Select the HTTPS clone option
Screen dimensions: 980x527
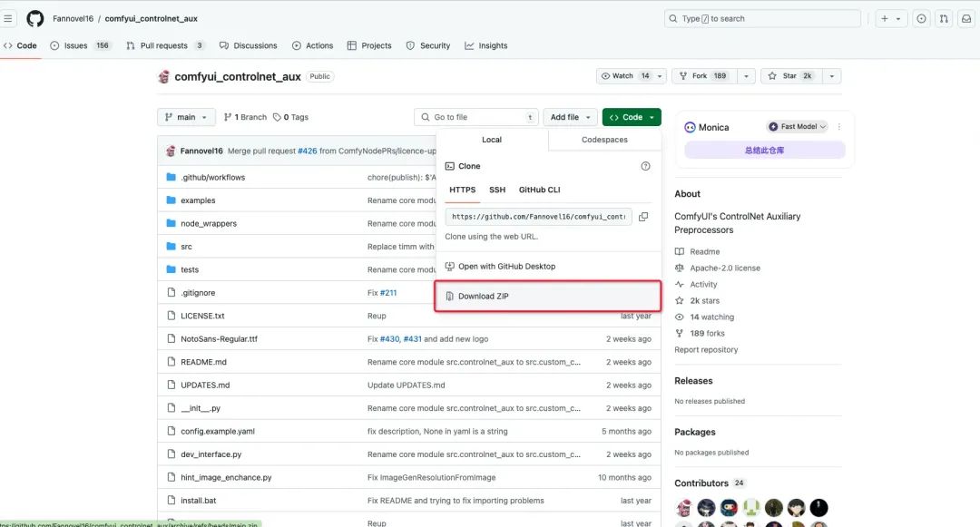463,190
